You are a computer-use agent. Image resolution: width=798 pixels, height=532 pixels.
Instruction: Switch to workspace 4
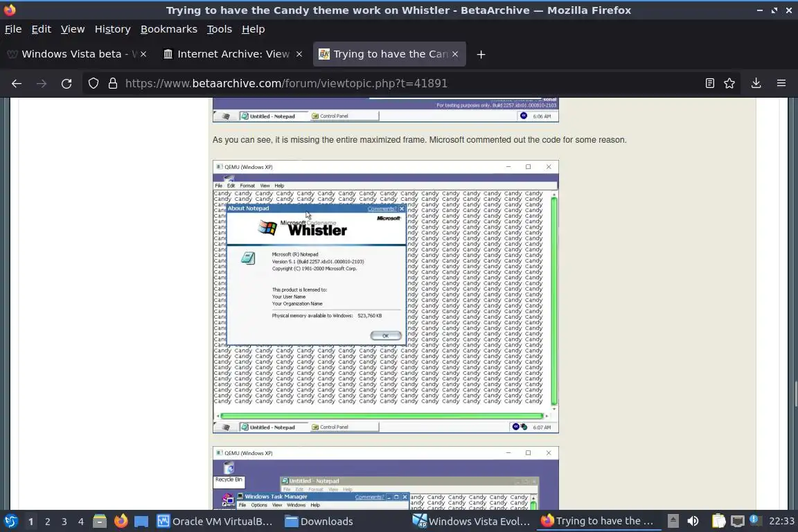[80, 522]
